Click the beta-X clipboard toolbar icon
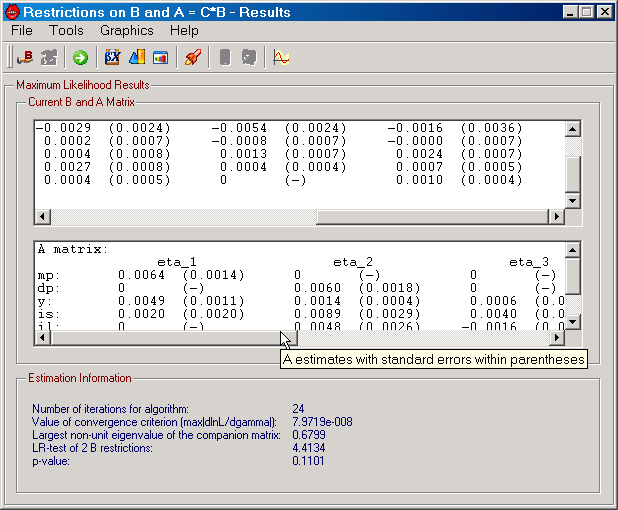Screen dimensions: 618x510 112,58
